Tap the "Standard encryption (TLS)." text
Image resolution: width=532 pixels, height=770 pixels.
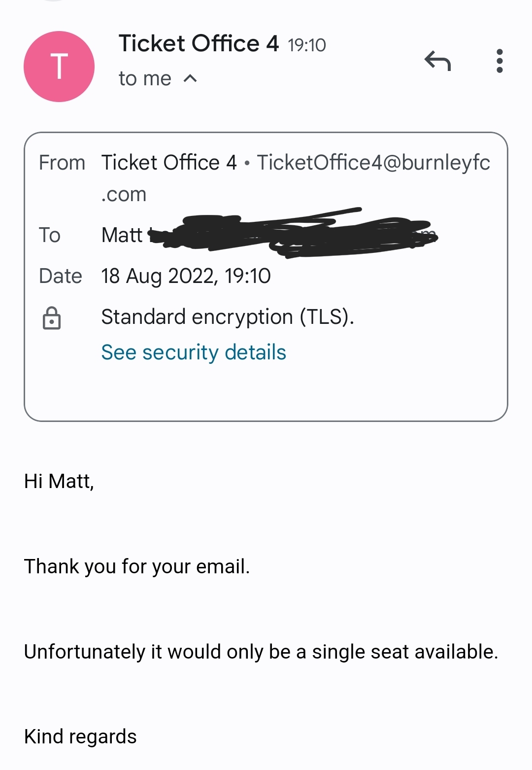click(x=228, y=317)
